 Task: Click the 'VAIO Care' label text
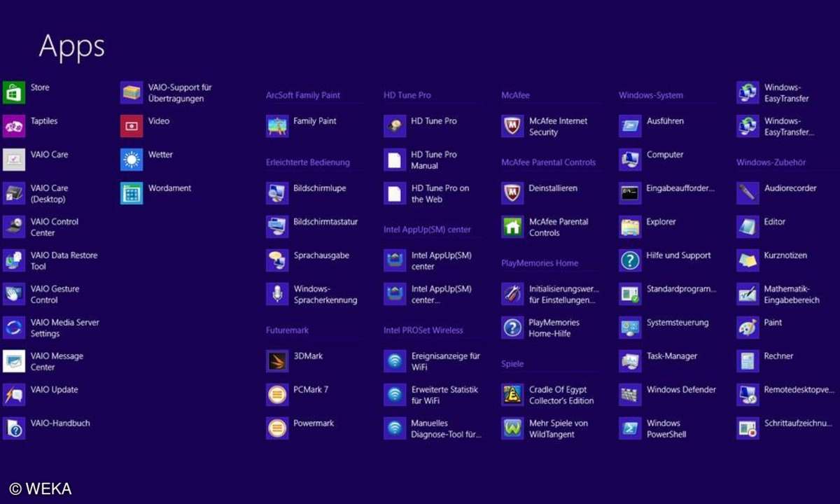[50, 155]
